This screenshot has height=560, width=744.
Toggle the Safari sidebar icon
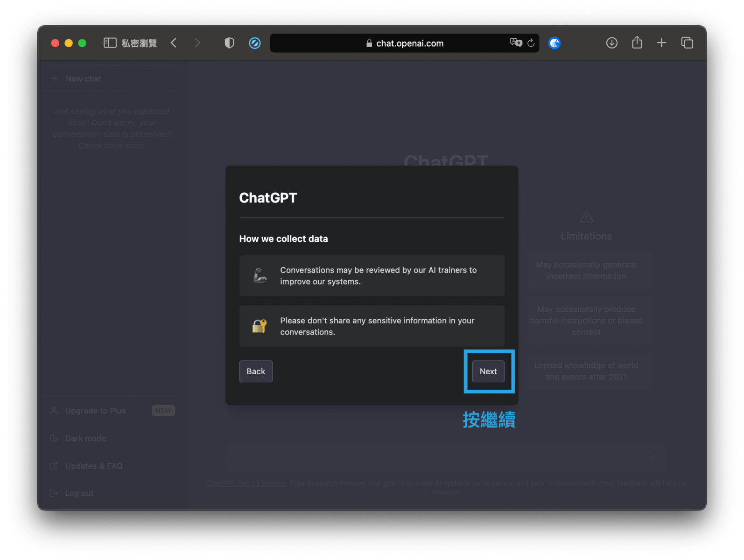tap(110, 43)
